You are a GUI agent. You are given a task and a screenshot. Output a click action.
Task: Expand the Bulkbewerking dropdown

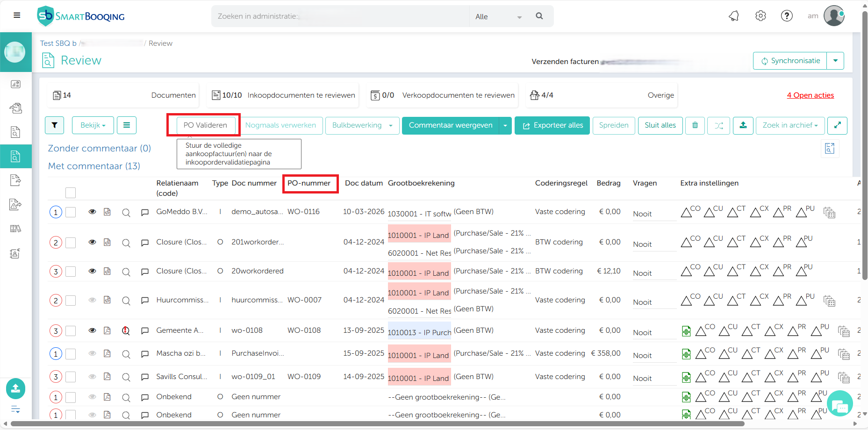click(362, 125)
